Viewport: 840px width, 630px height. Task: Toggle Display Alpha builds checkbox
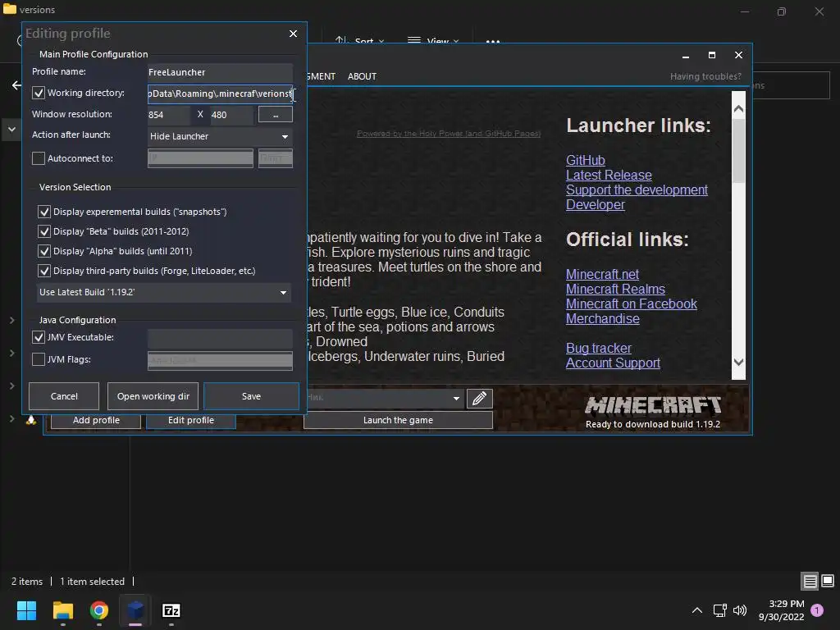(x=44, y=251)
